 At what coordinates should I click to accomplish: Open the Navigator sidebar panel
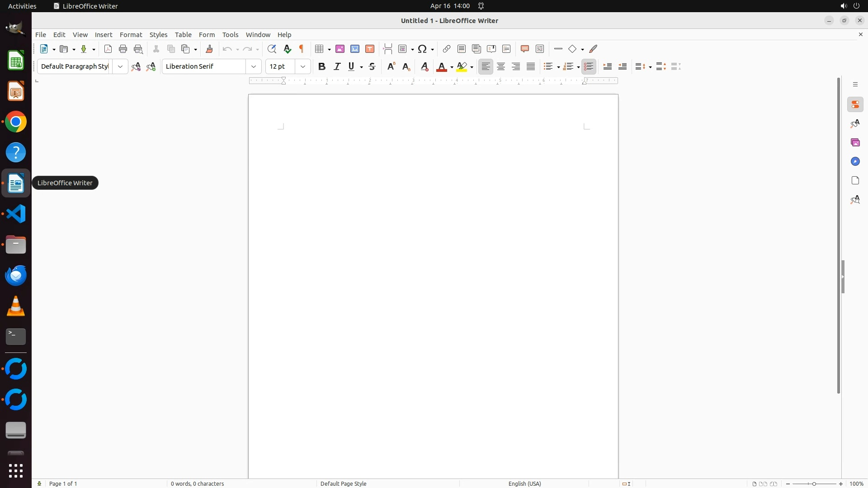pos(855,162)
